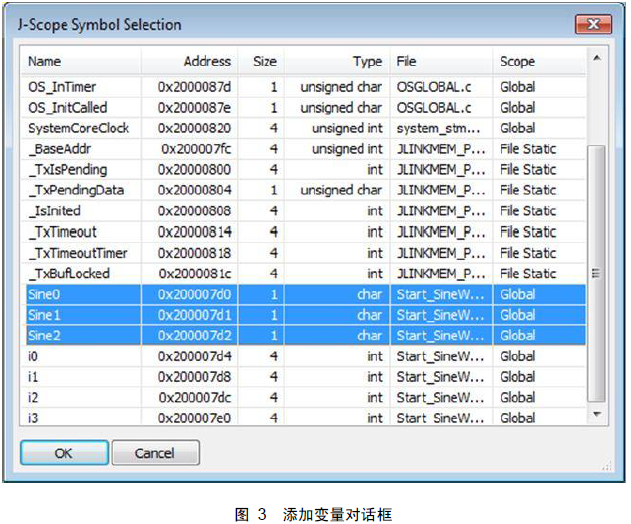
Task: Click 'Global' scope in the Sine1 row
Action: (x=518, y=315)
